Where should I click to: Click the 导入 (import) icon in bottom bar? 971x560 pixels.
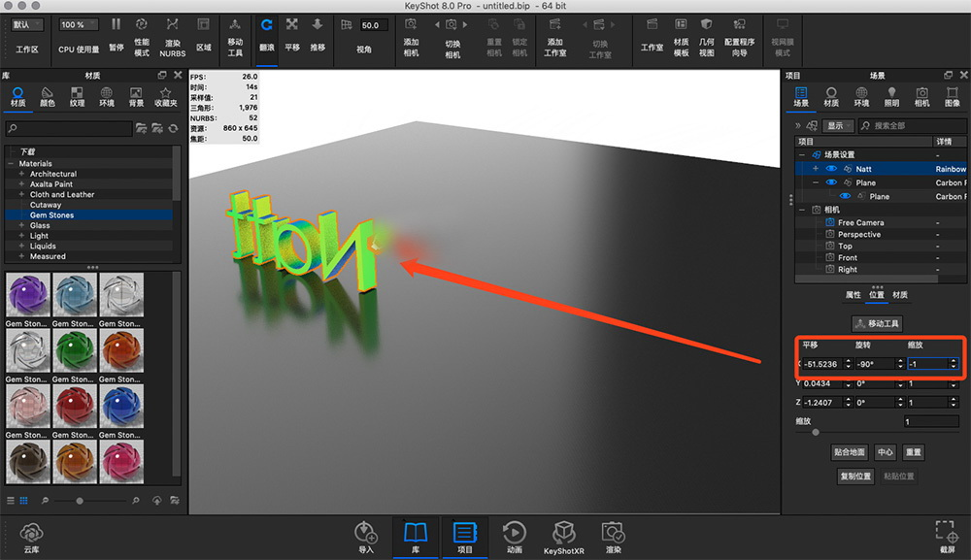(x=365, y=532)
